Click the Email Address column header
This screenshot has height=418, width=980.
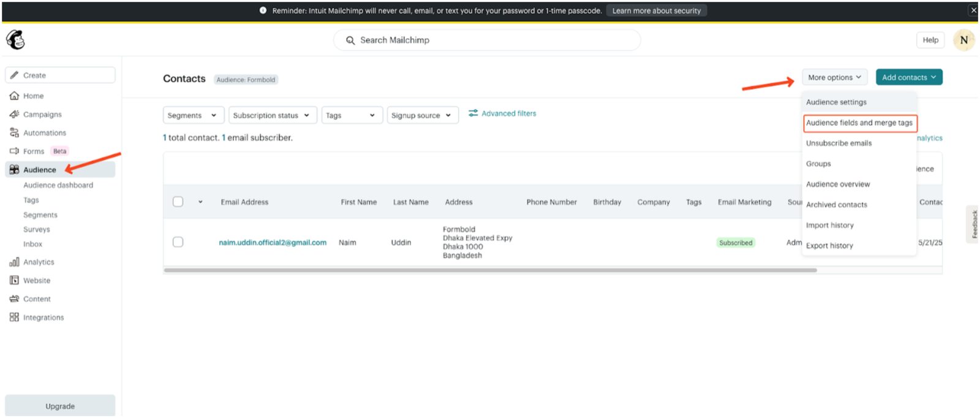click(244, 202)
